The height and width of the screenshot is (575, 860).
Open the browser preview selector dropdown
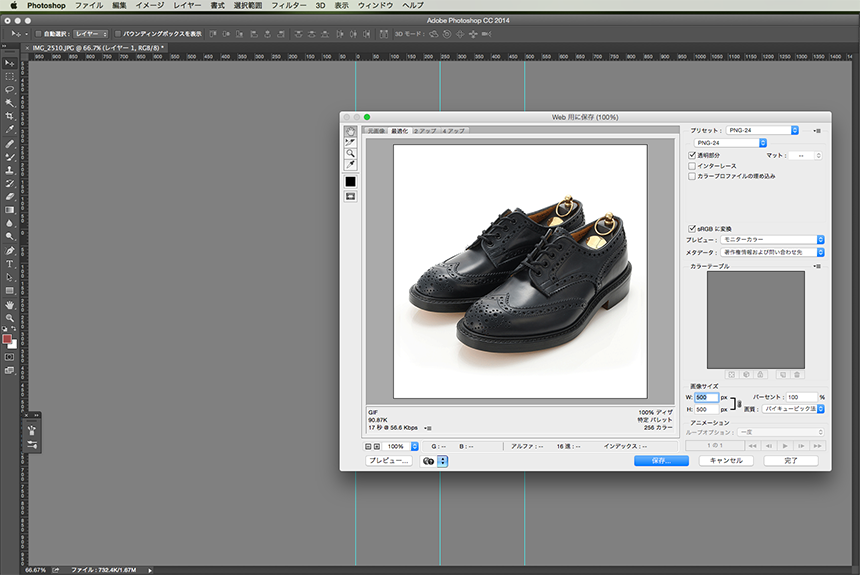point(443,461)
